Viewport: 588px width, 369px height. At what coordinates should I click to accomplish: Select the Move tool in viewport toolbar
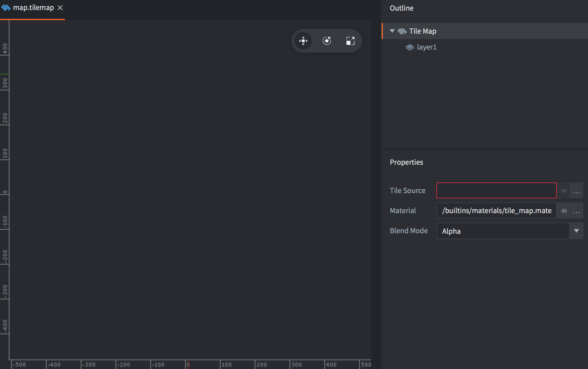tap(303, 41)
